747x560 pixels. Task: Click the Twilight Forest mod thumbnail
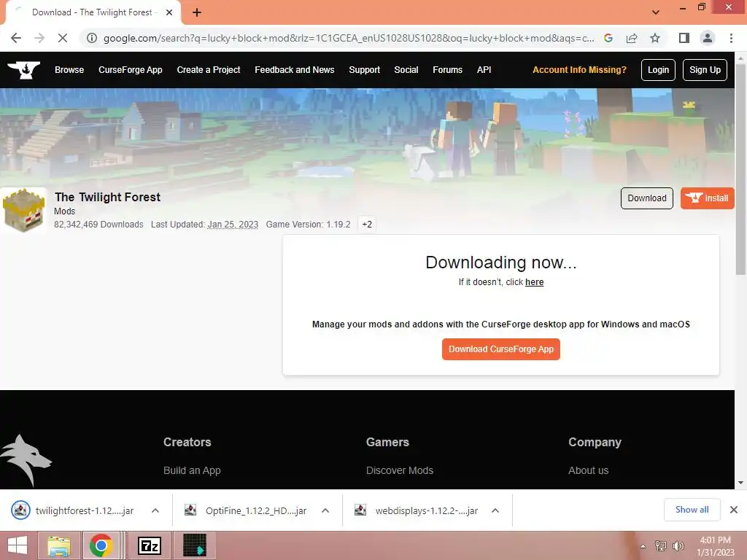point(23,211)
